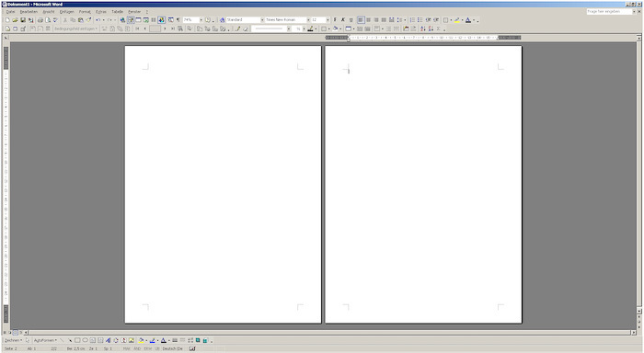
Task: Click the bulleted list icon
Action: click(420, 19)
